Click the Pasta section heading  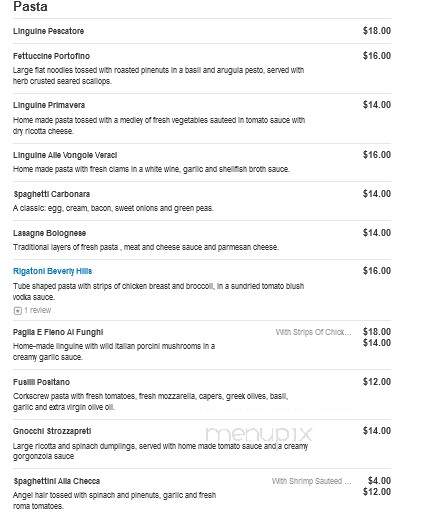[30, 7]
